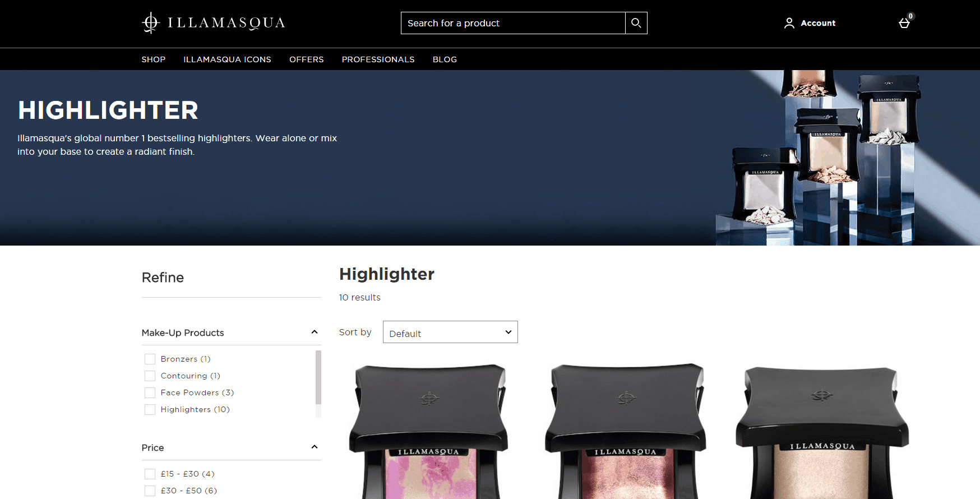The width and height of the screenshot is (980, 499).
Task: Click the Make-Up Products section heading
Action: [183, 332]
